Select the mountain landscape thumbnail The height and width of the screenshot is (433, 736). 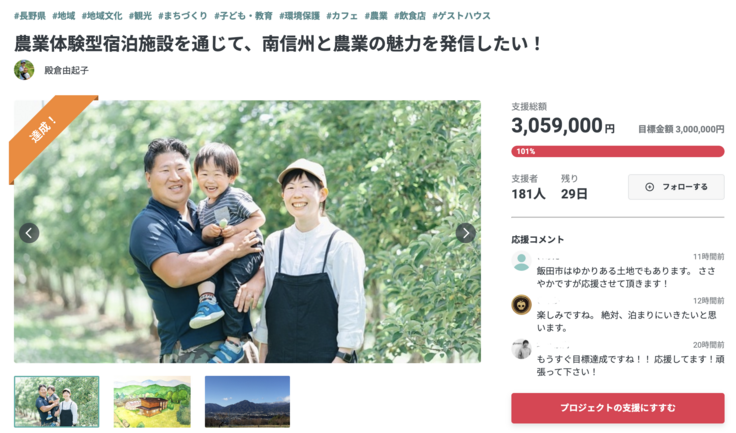click(247, 402)
